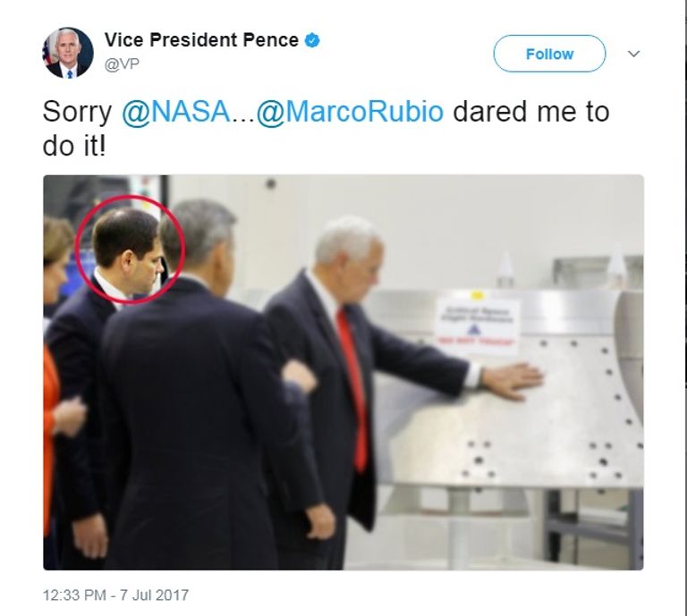The height and width of the screenshot is (616, 687).
Task: Click the red-circled man in the photo
Action: tap(130, 249)
